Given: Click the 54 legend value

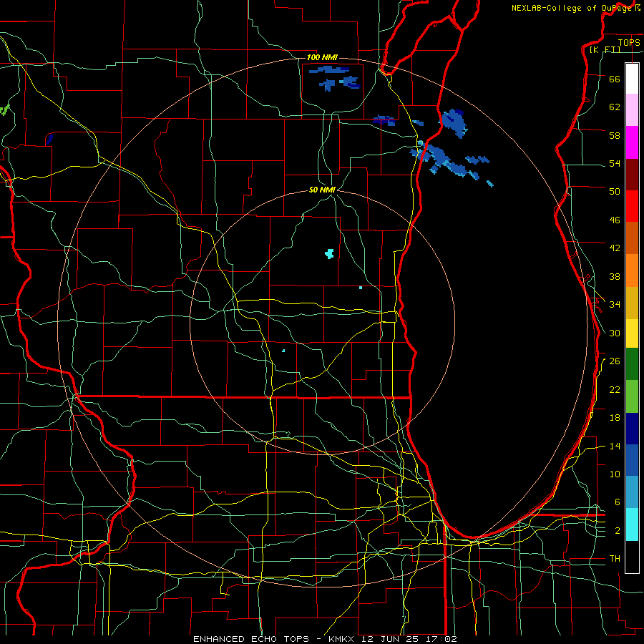Looking at the screenshot, I should (615, 163).
